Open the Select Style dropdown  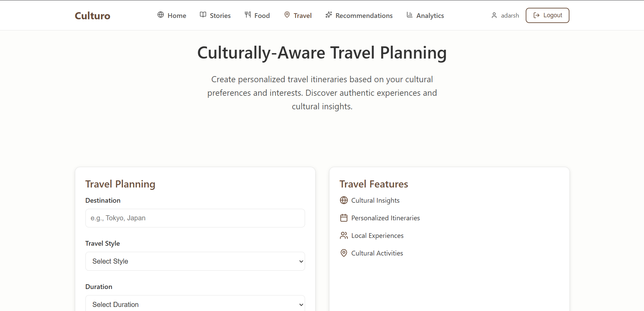tap(195, 261)
